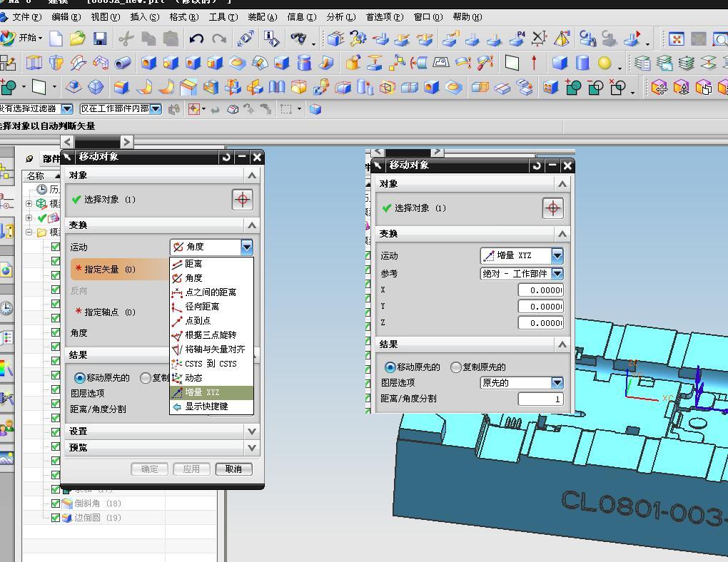Open 图层选项 原先的 dropdown in right dialog
Screen dimensions: 728x562
[x=557, y=383]
